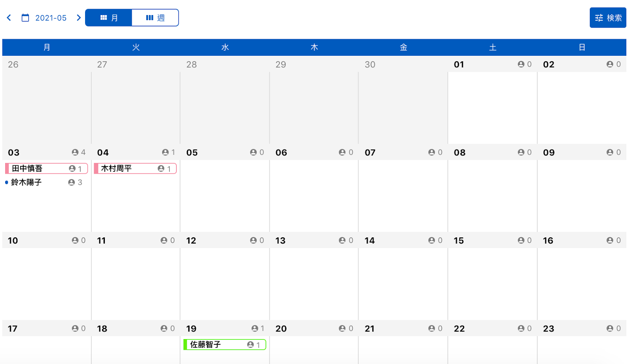Click person count icon for day 12
The height and width of the screenshot is (364, 633).
(x=254, y=240)
